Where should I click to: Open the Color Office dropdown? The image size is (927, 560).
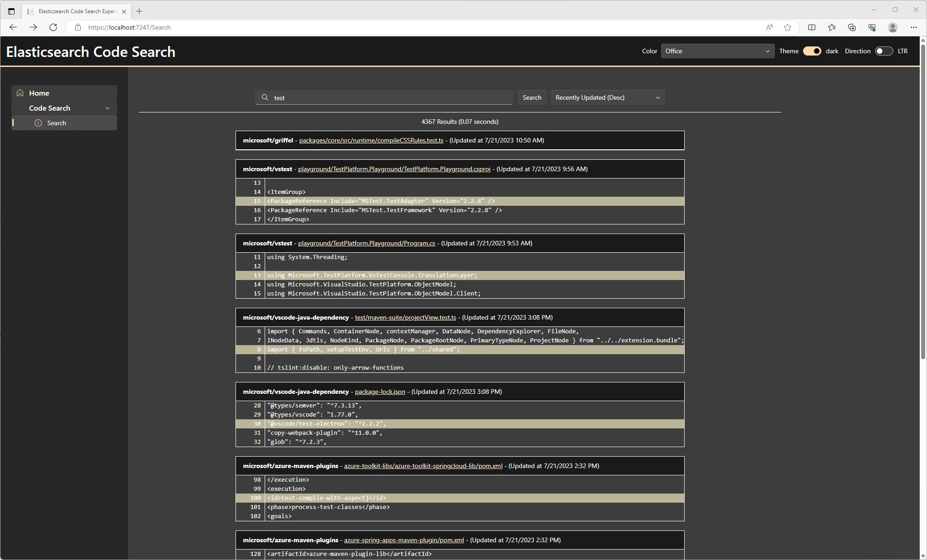717,51
